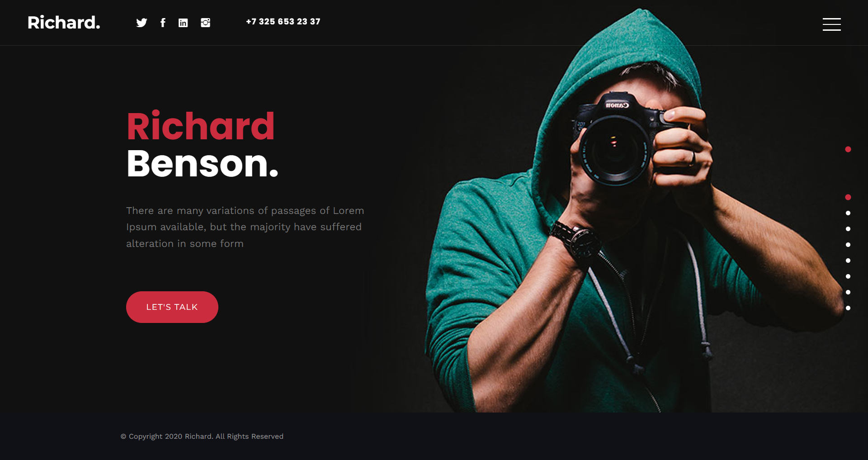
Task: Jump to sixth section navigation dot
Action: 848,276
